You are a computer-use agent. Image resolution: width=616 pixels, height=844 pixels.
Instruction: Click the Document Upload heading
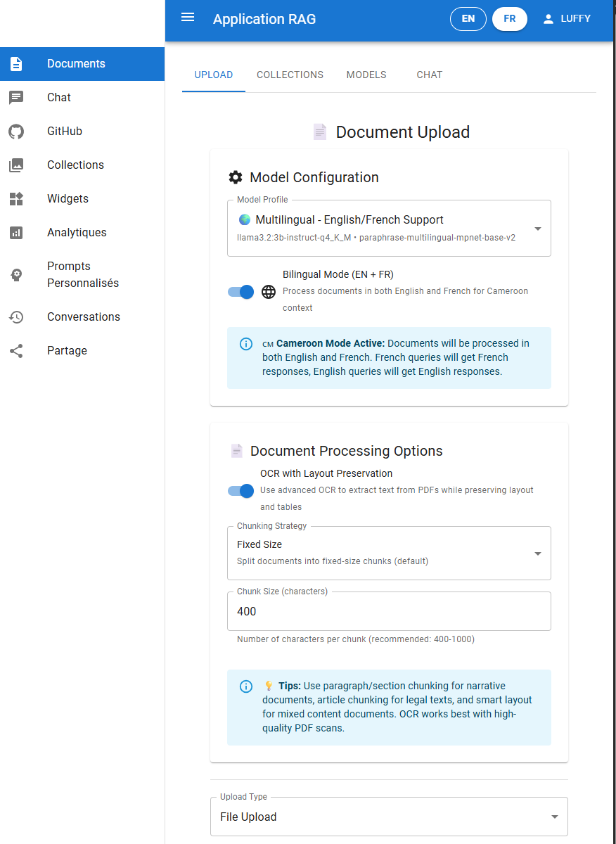point(403,132)
